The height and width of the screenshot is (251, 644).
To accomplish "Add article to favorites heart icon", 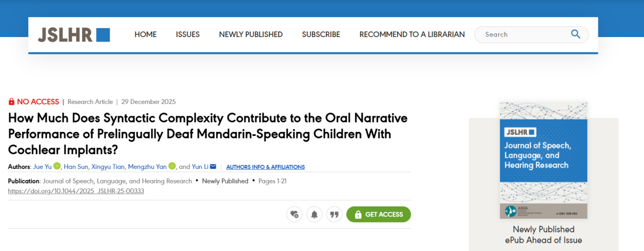I will (x=294, y=214).
